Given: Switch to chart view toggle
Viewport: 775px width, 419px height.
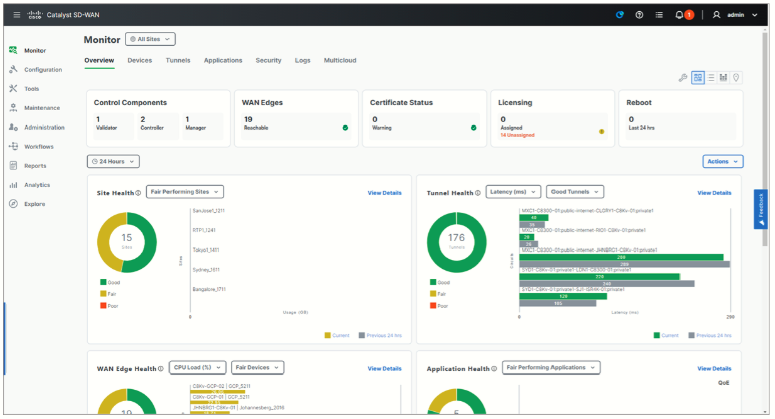Looking at the screenshot, I should point(723,78).
